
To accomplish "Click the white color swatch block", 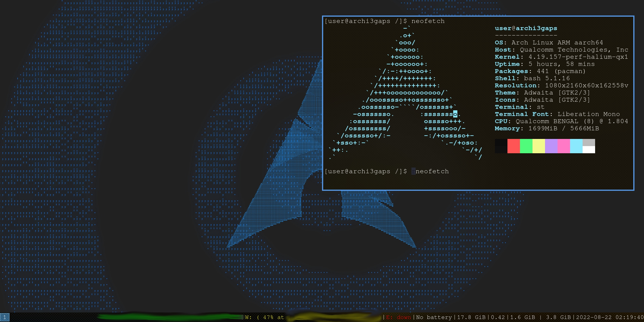I will coord(589,149).
